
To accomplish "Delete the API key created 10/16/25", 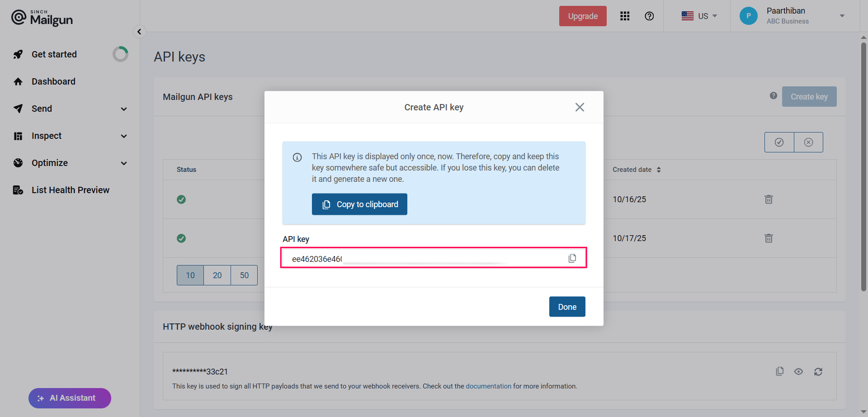I will [x=769, y=199].
